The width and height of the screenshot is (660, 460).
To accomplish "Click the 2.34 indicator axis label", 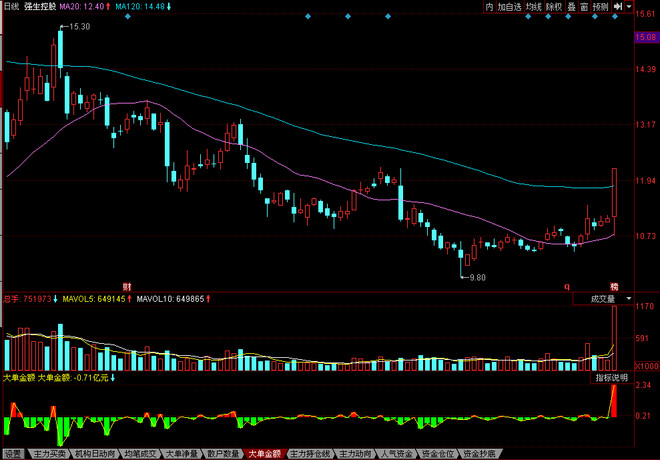I will pyautogui.click(x=643, y=385).
